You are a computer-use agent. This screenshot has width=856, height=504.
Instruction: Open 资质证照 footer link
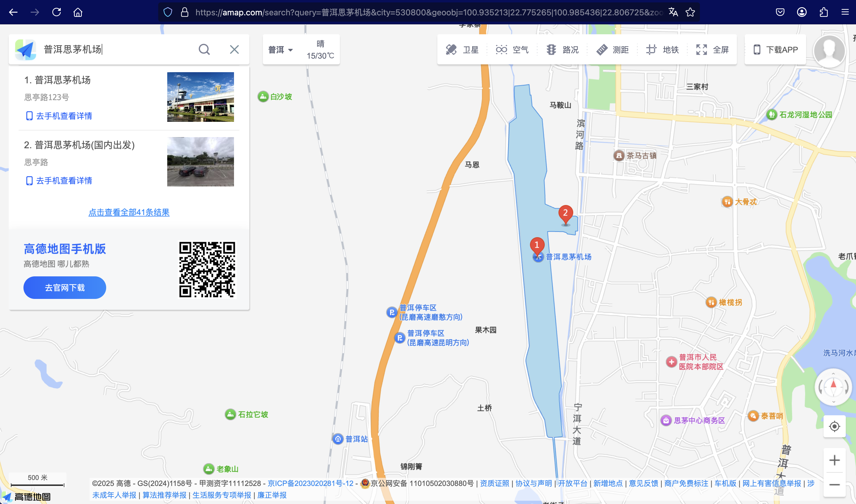pyautogui.click(x=494, y=483)
